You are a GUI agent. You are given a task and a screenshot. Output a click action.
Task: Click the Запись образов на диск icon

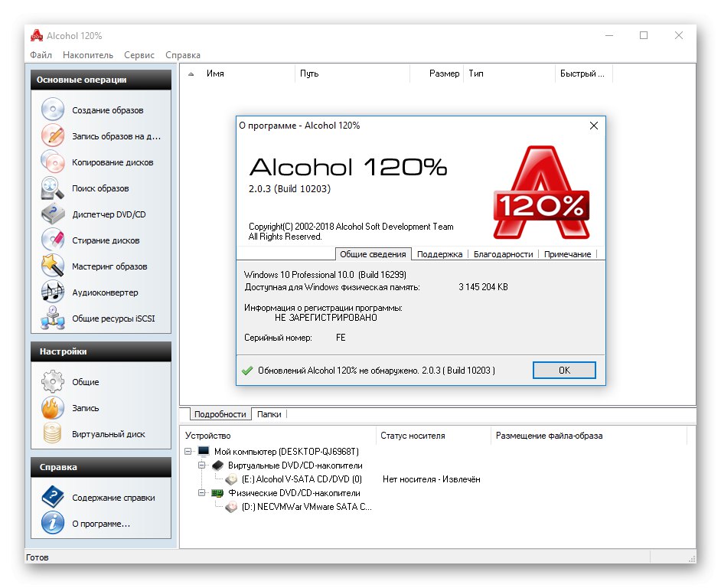pyautogui.click(x=52, y=136)
